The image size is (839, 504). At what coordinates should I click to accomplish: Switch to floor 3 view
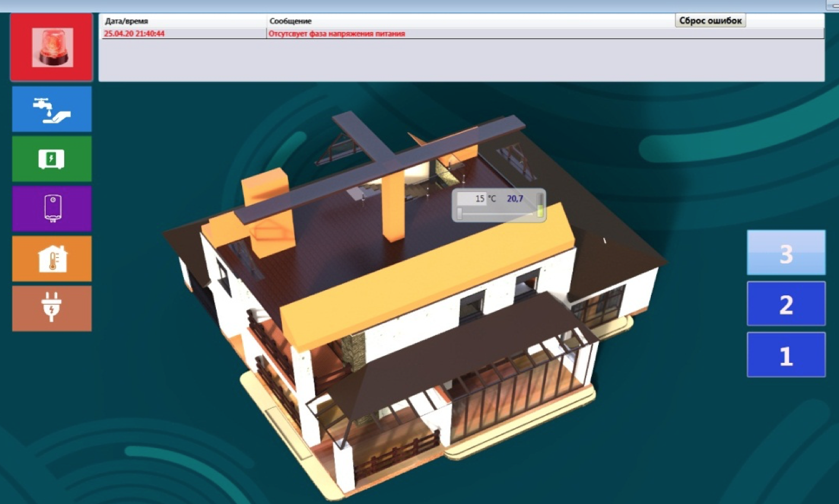coord(786,253)
